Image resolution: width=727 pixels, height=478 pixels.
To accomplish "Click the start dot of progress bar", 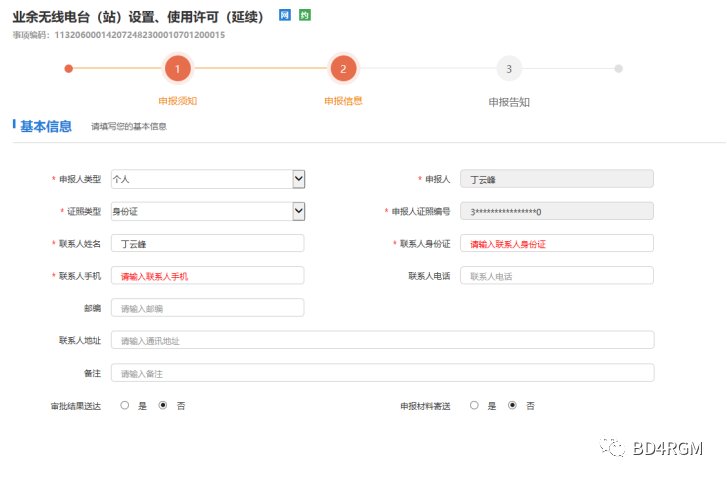I will coord(69,69).
